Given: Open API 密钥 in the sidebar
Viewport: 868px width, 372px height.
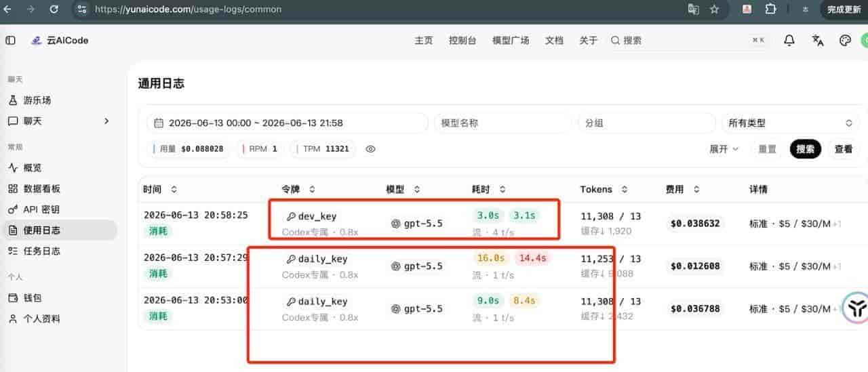Looking at the screenshot, I should (x=60, y=209).
